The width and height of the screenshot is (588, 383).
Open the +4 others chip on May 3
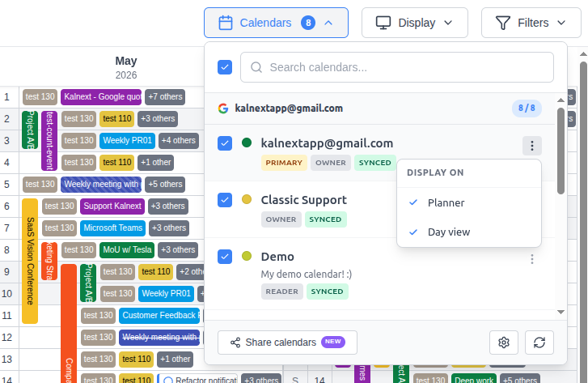[x=179, y=140]
